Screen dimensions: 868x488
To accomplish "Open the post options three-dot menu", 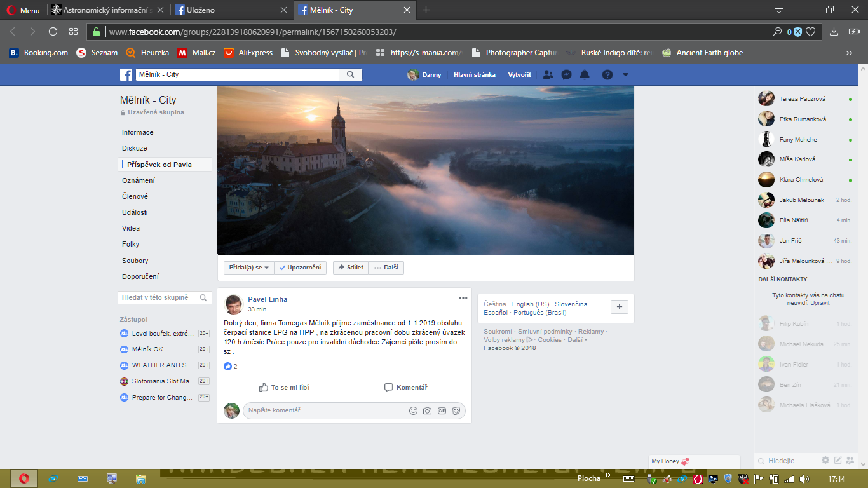I will [x=463, y=298].
